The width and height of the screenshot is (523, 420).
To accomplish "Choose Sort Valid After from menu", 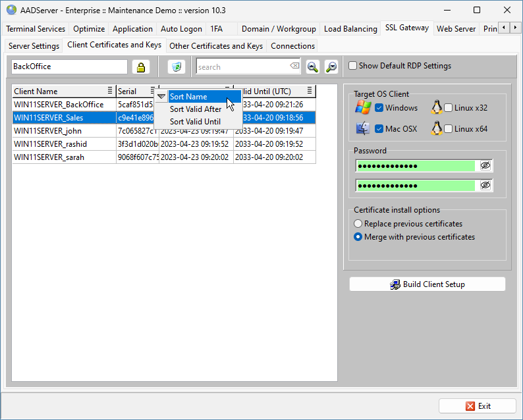I will (196, 109).
